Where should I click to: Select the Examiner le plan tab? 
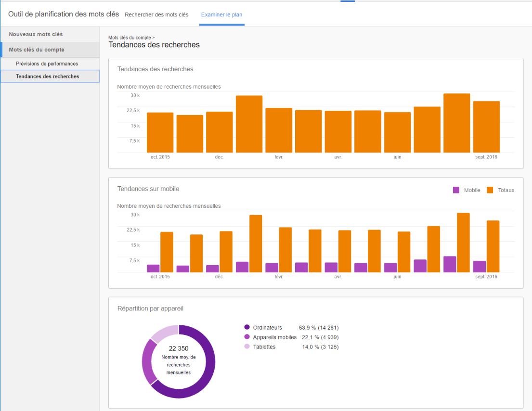(221, 14)
